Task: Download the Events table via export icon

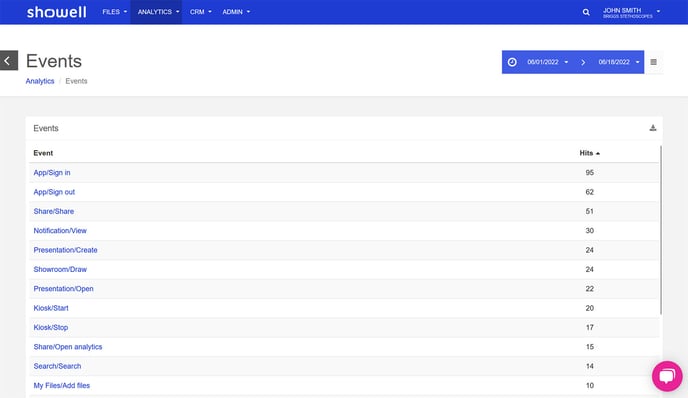Action: click(x=653, y=128)
